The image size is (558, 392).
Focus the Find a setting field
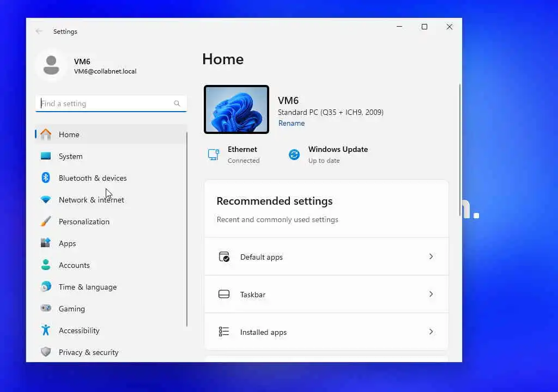click(111, 103)
